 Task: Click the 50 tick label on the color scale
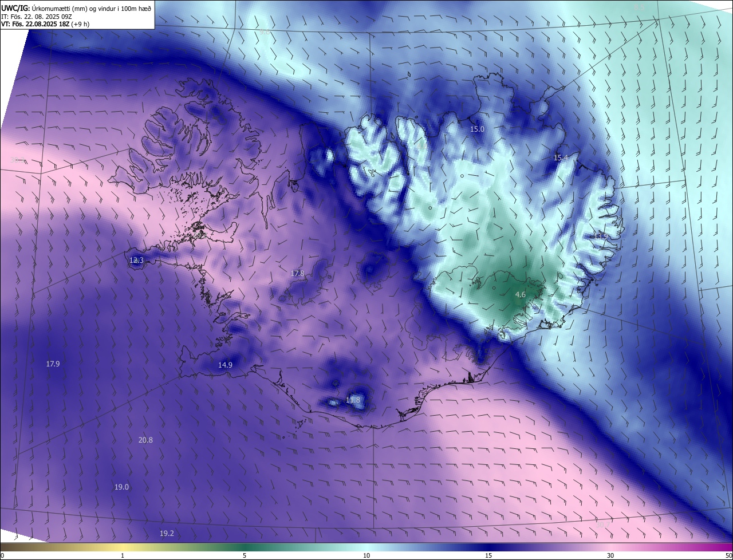tap(728, 555)
